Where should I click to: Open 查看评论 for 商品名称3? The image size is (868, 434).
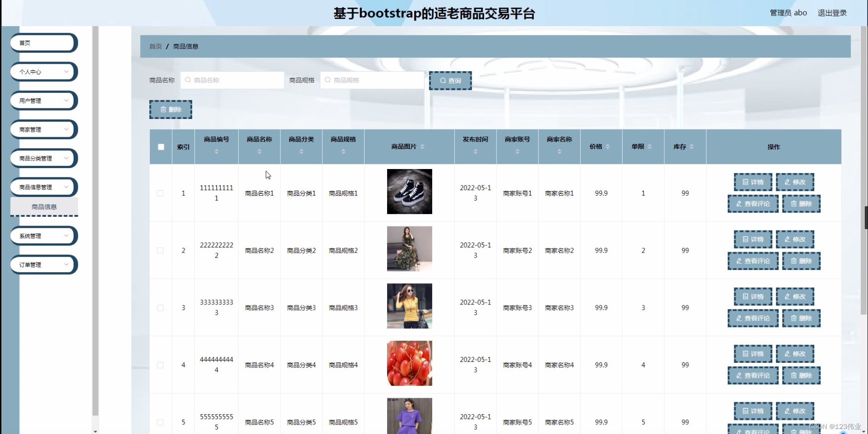[753, 318]
